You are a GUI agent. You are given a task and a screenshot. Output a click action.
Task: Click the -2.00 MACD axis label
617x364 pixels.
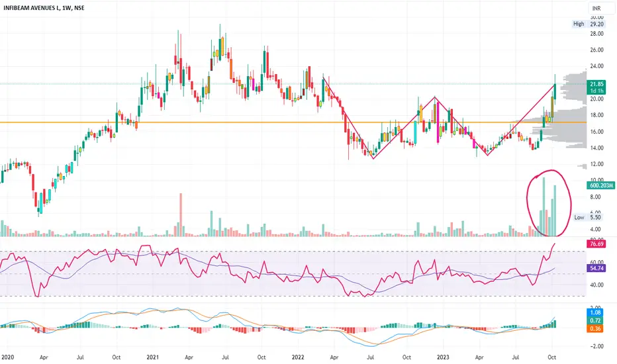pos(596,346)
